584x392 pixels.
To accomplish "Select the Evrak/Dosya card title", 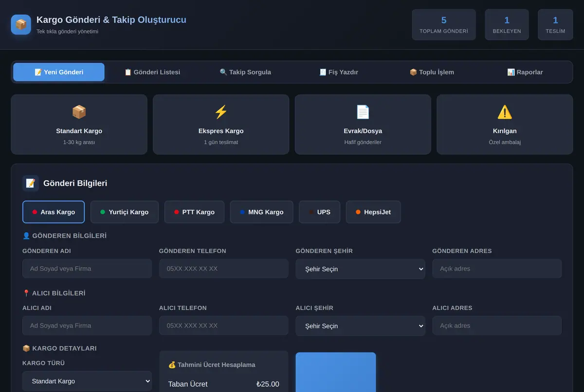I will 363,131.
